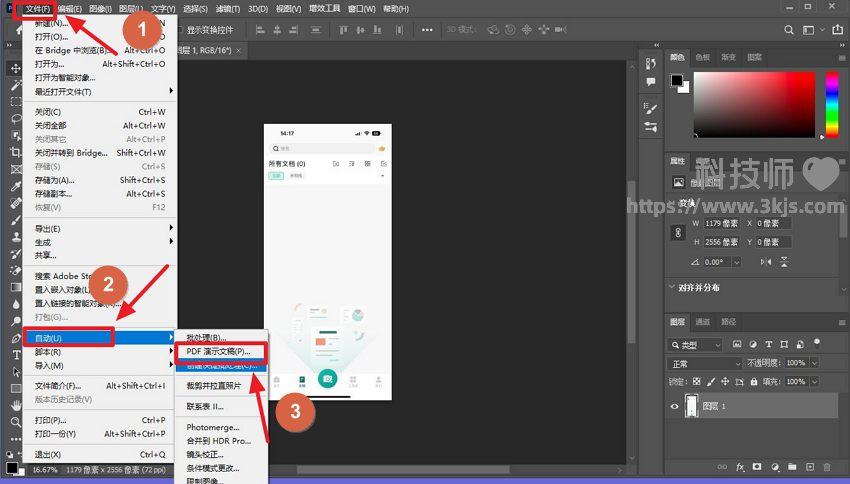Create a new layer group
This screenshot has height=484, width=850.
click(x=793, y=467)
